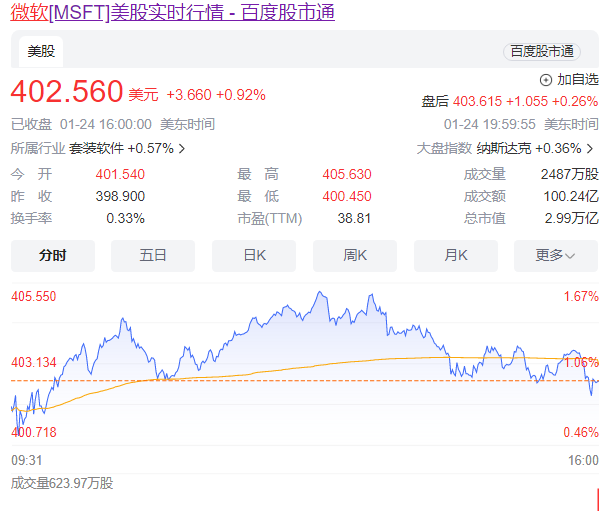Click the 总市值 value 2.99万亿
Image resolution: width=616 pixels, height=511 pixels.
click(x=572, y=218)
